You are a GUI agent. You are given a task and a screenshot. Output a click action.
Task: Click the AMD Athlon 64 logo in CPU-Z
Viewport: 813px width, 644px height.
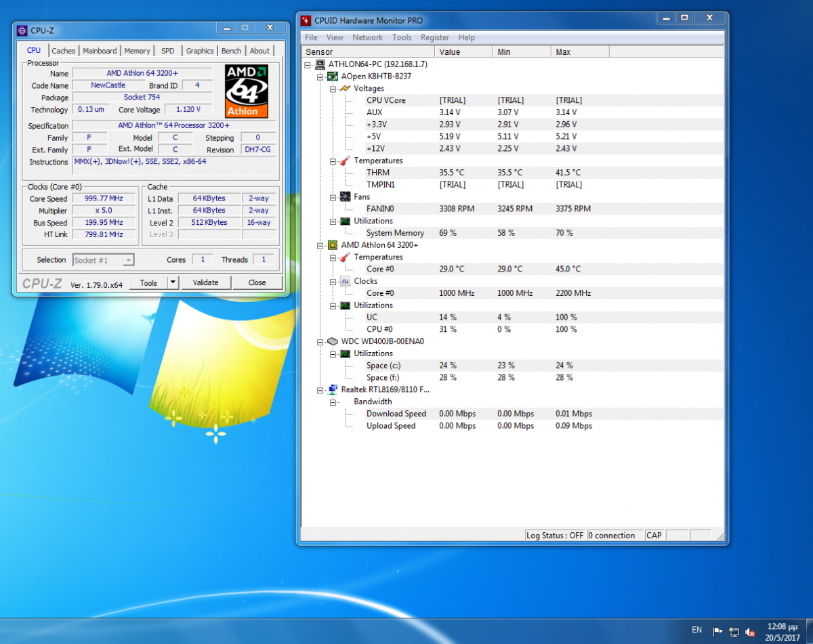(x=247, y=91)
